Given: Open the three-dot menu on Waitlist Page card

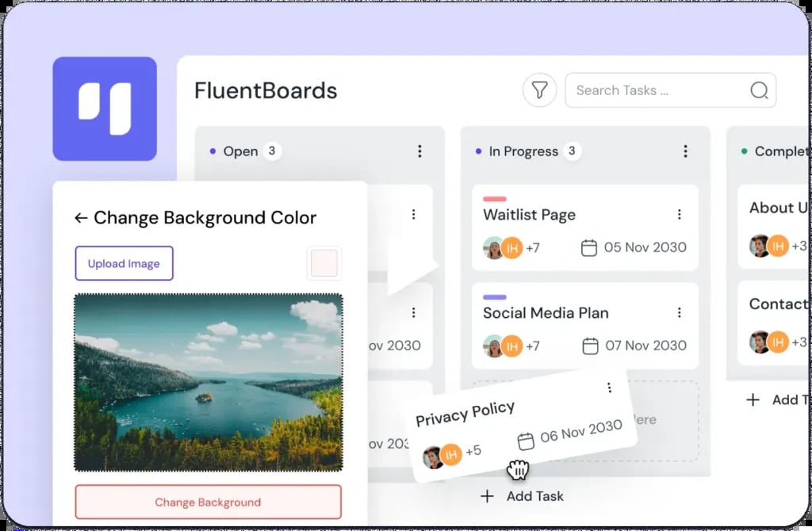Looking at the screenshot, I should tap(679, 214).
